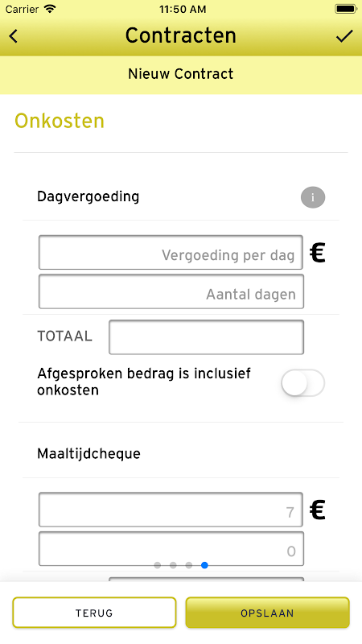Focus the Aantal dagen field
The height and width of the screenshot is (644, 362).
[171, 291]
